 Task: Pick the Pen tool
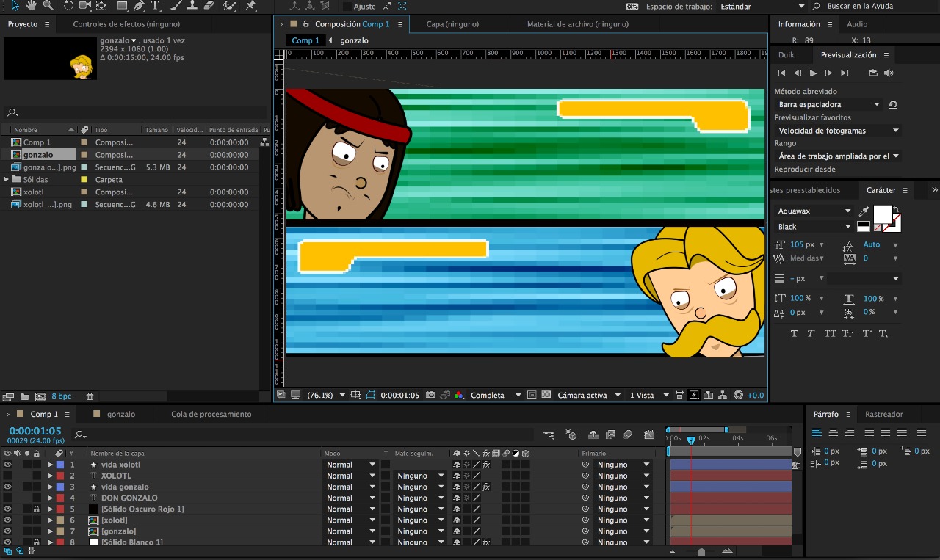pos(138,6)
